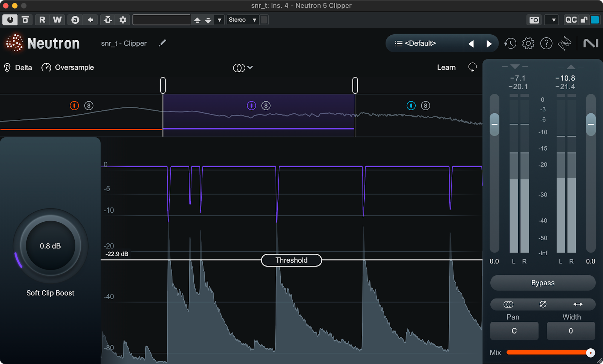Click the reset loop icon beside Learn
603x364 pixels.
click(x=472, y=67)
